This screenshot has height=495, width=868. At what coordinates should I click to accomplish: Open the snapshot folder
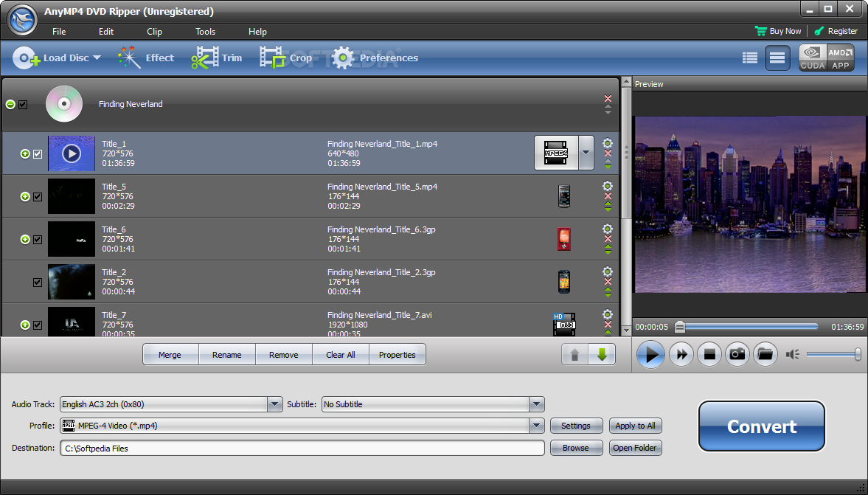765,354
